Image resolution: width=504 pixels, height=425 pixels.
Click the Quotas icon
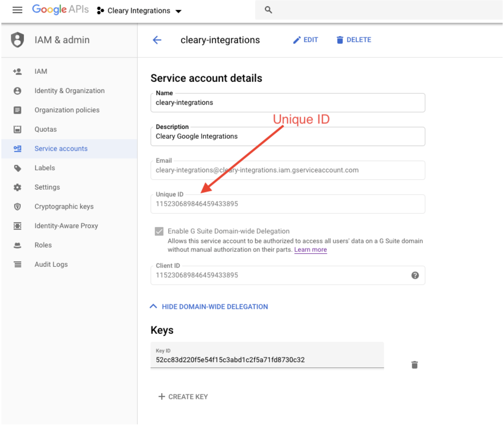(17, 129)
